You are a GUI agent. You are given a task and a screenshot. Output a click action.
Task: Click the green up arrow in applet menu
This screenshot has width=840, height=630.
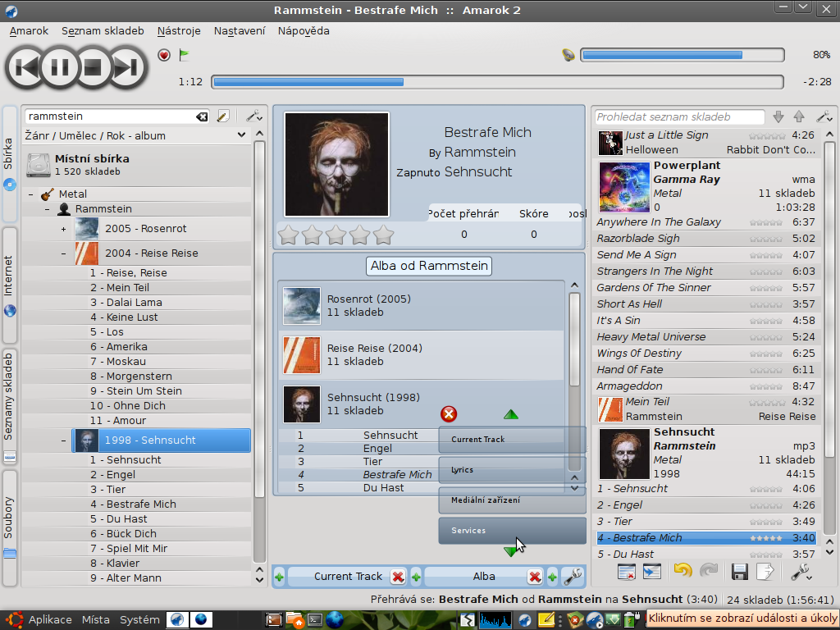[511, 414]
